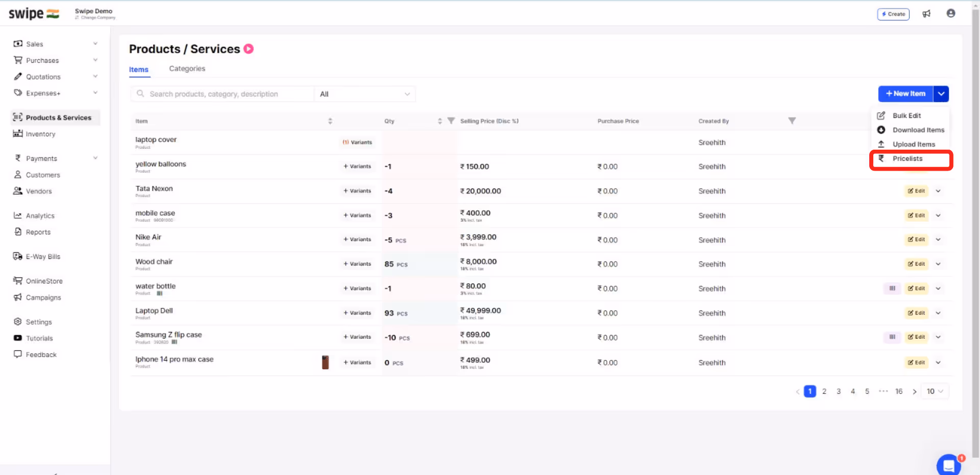Viewport: 980px width, 475px height.
Task: Click the search magnifier icon
Action: (x=140, y=94)
